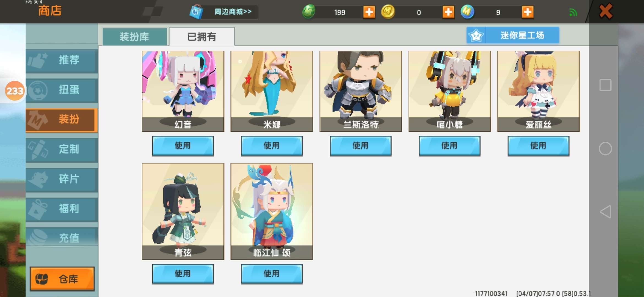Viewport: 644px width, 297px height.
Task: Switch to the 装扮库 tab
Action: click(x=135, y=37)
